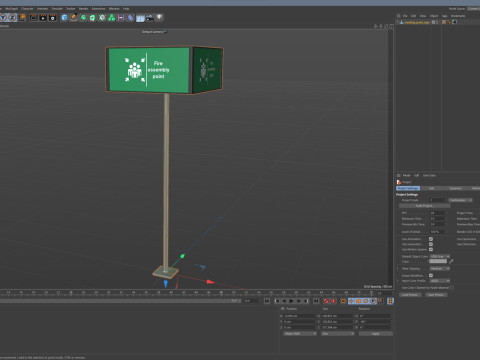Toggle Linear Workflow checkbox
Image resolution: width=480 pixels, height=360 pixels.
pos(431,275)
